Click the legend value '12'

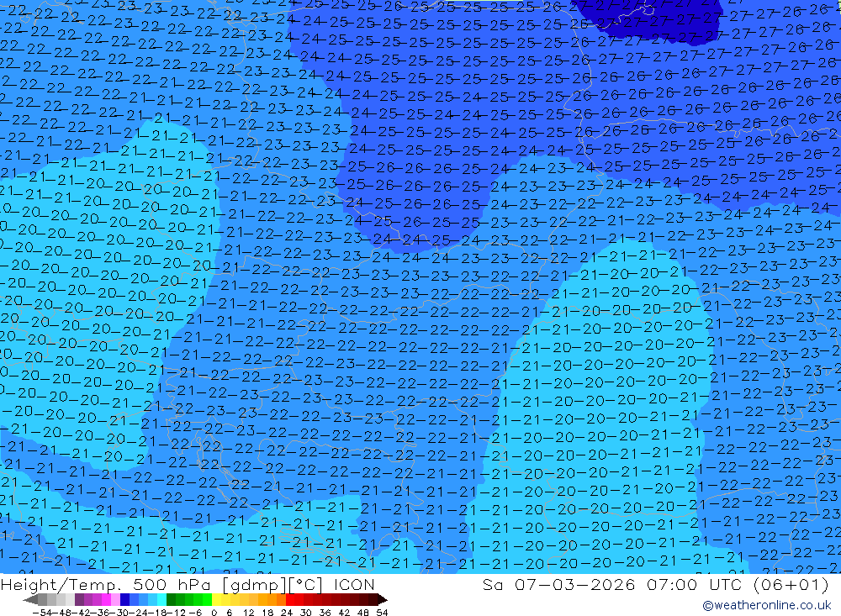click(x=248, y=613)
